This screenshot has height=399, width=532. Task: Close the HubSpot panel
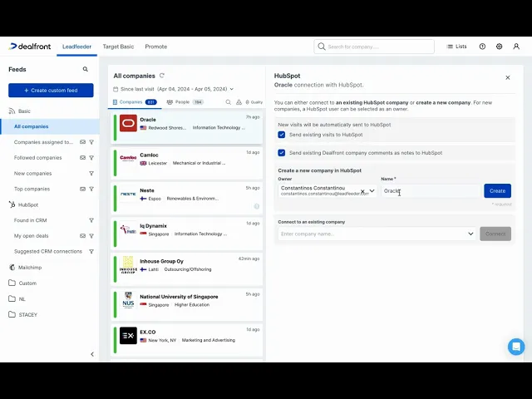click(x=508, y=77)
